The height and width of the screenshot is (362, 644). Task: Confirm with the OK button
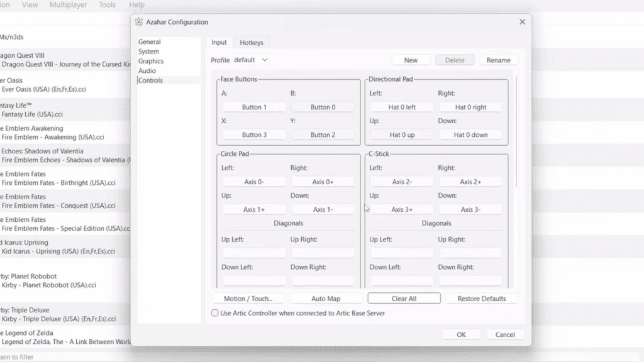tap(461, 334)
